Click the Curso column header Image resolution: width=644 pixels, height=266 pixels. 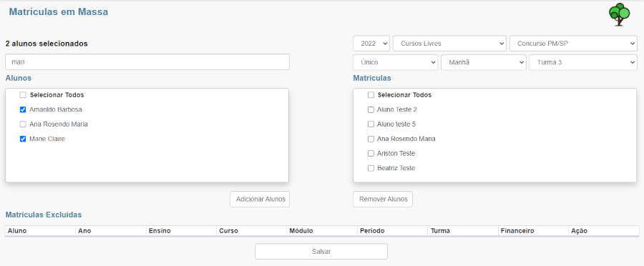(x=252, y=231)
